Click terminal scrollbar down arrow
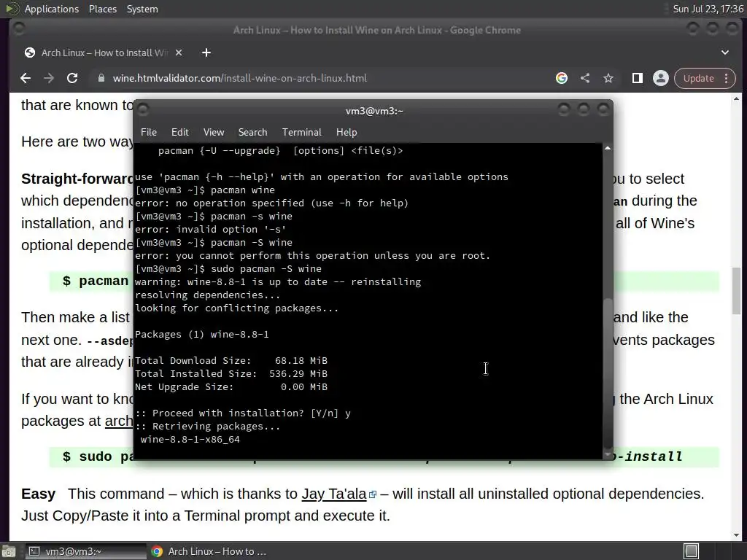 [608, 455]
